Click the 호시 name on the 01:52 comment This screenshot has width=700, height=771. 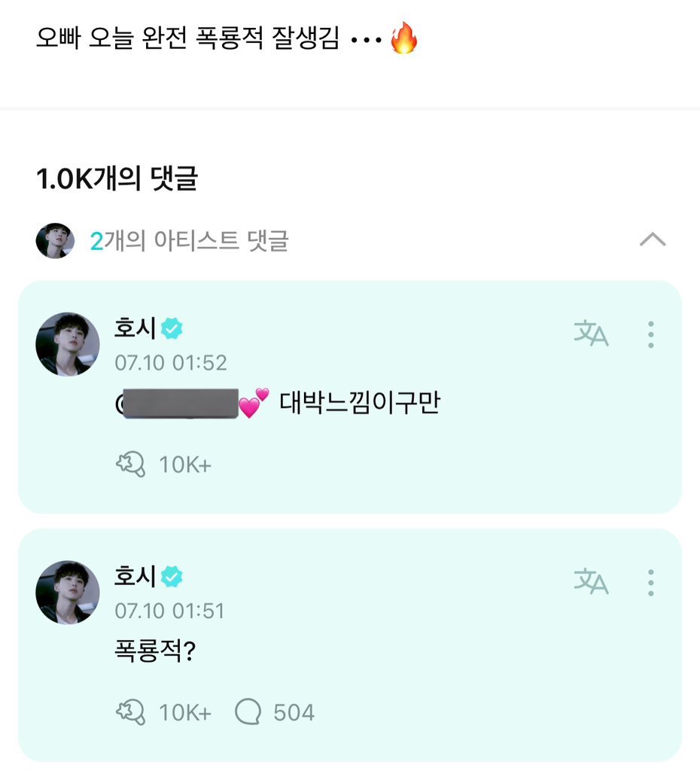click(135, 329)
